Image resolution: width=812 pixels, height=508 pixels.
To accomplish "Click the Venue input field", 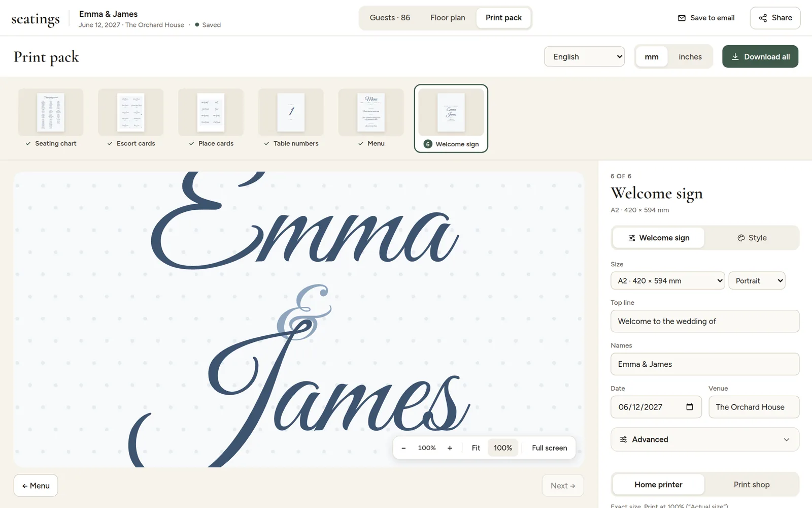I will click(x=754, y=407).
